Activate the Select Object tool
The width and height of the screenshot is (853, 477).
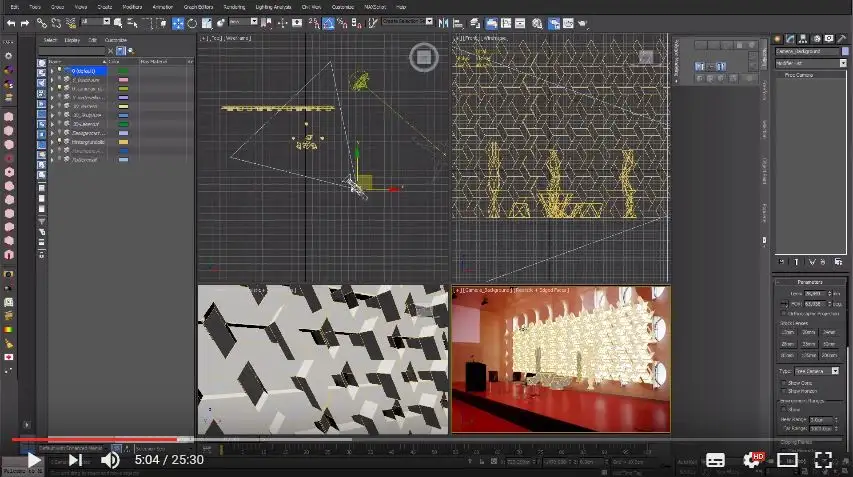pyautogui.click(x=118, y=23)
